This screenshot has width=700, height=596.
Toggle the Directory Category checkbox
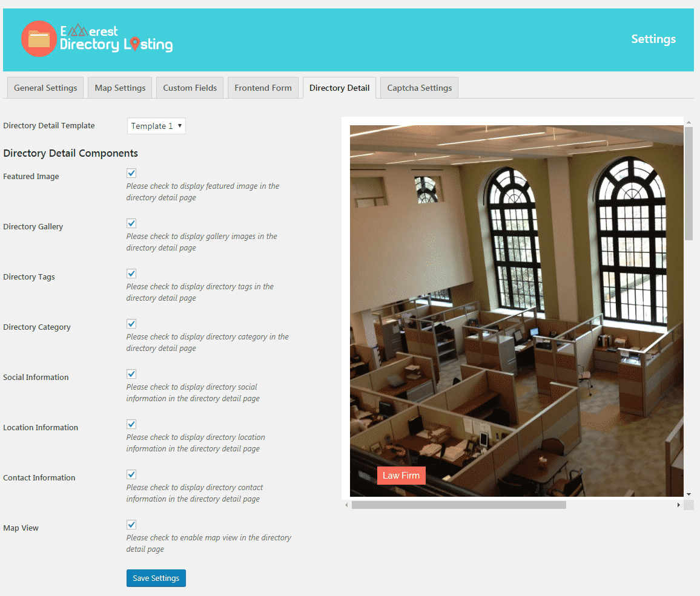coord(131,324)
